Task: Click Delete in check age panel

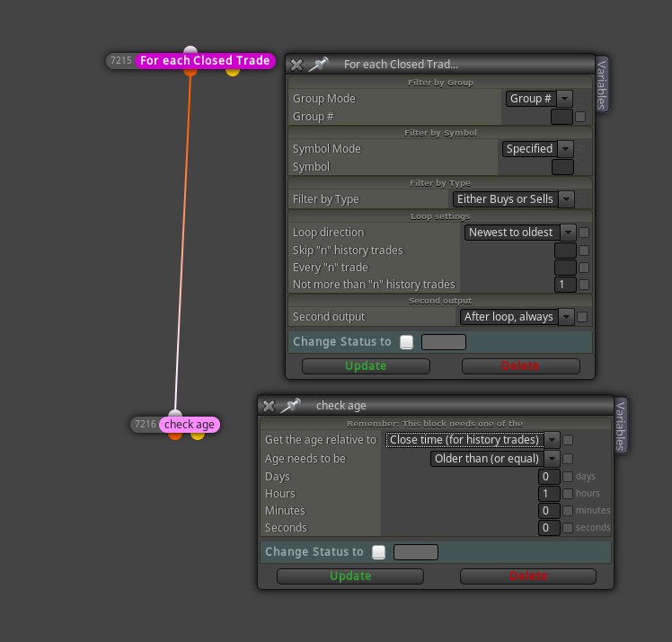Action: pos(528,576)
